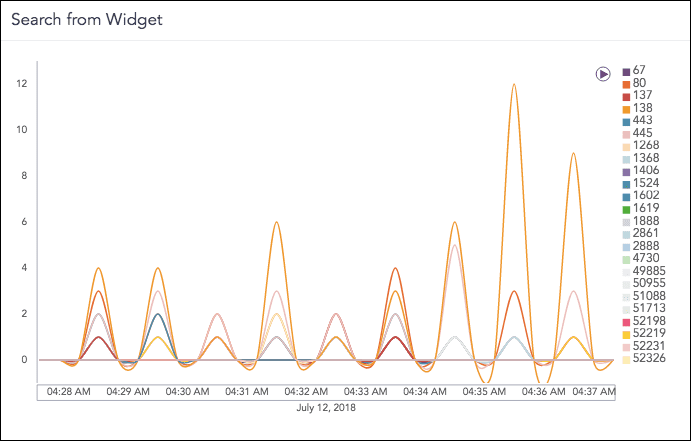Select the 49885 legend entry

point(649,271)
